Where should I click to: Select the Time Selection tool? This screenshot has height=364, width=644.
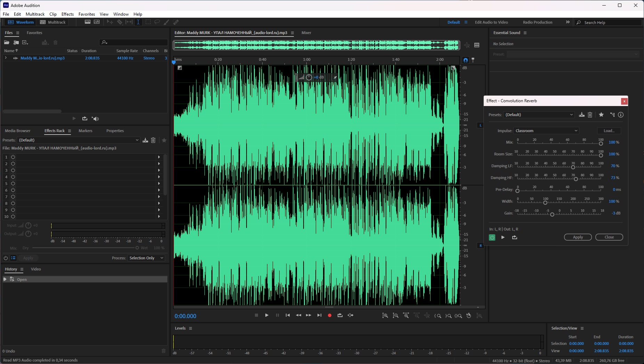tap(138, 22)
